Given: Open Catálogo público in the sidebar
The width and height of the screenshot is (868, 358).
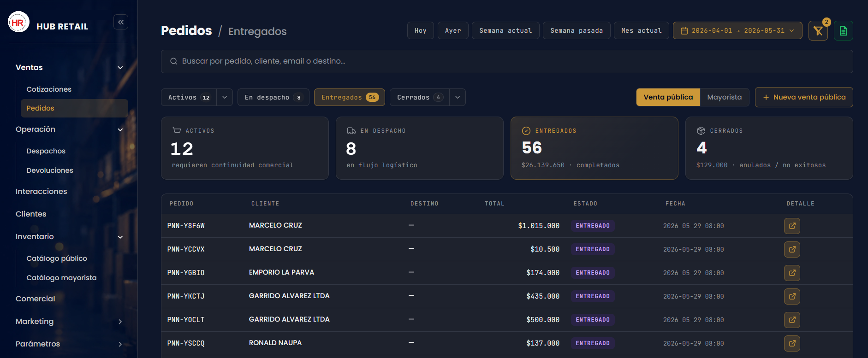Looking at the screenshot, I should pos(57,258).
